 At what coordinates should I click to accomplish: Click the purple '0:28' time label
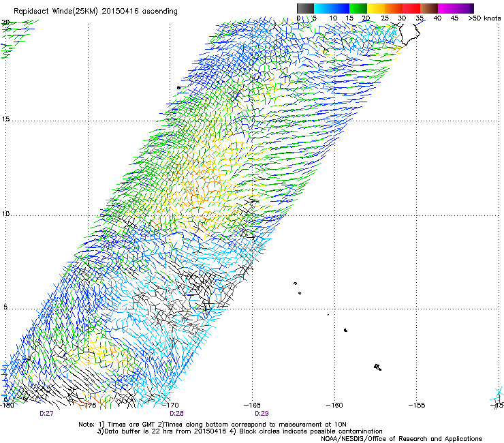coord(176,414)
